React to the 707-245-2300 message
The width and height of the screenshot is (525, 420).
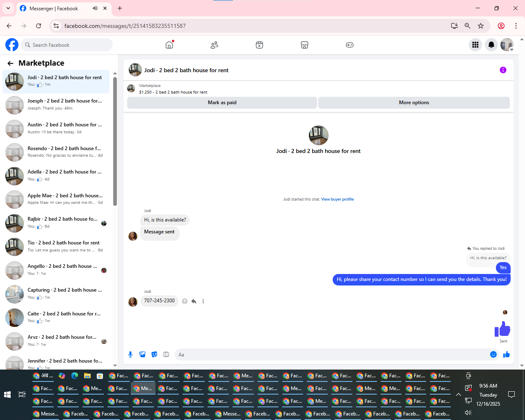pos(185,301)
